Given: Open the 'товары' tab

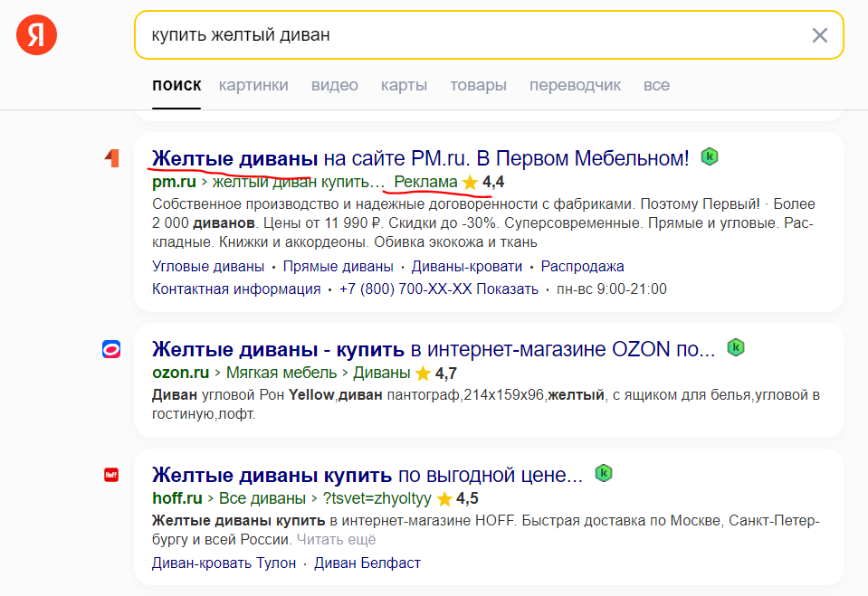Looking at the screenshot, I should pyautogui.click(x=478, y=85).
